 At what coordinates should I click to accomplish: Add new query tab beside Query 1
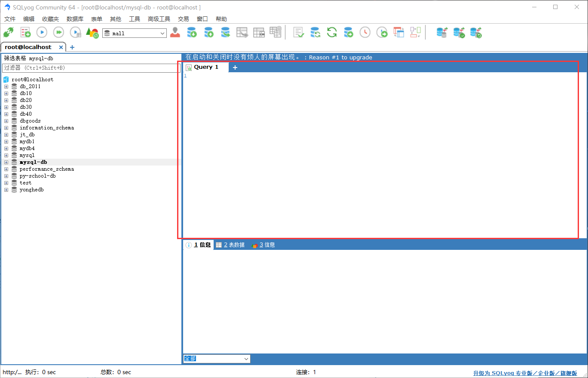click(x=235, y=68)
